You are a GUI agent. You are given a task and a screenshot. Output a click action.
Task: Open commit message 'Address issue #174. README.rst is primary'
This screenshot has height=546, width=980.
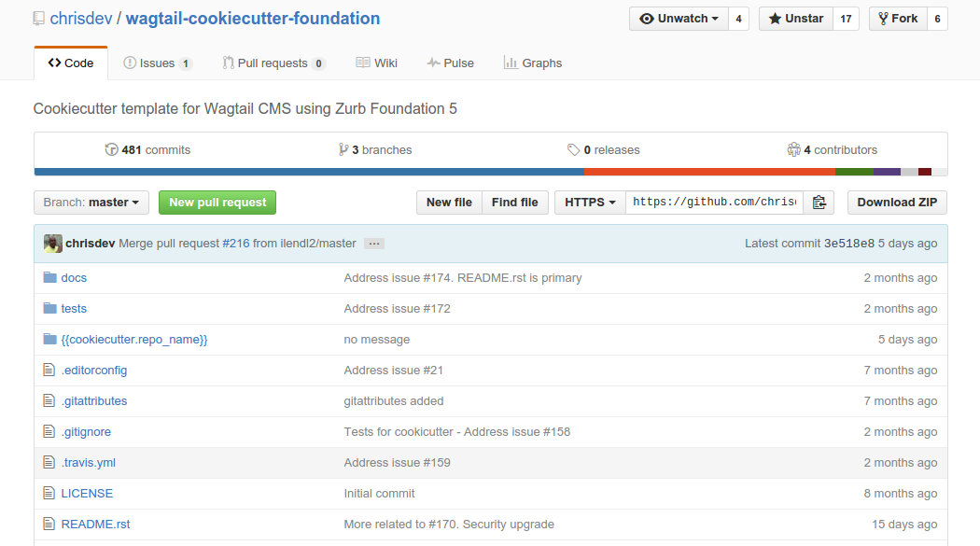coord(463,278)
